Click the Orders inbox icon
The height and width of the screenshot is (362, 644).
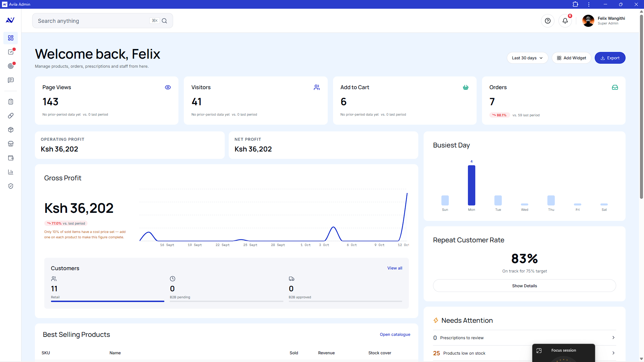[x=615, y=87]
